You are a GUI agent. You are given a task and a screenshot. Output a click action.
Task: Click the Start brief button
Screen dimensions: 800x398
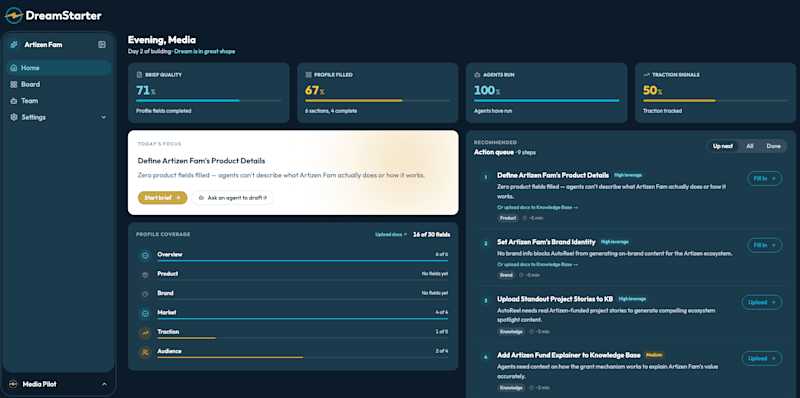162,197
